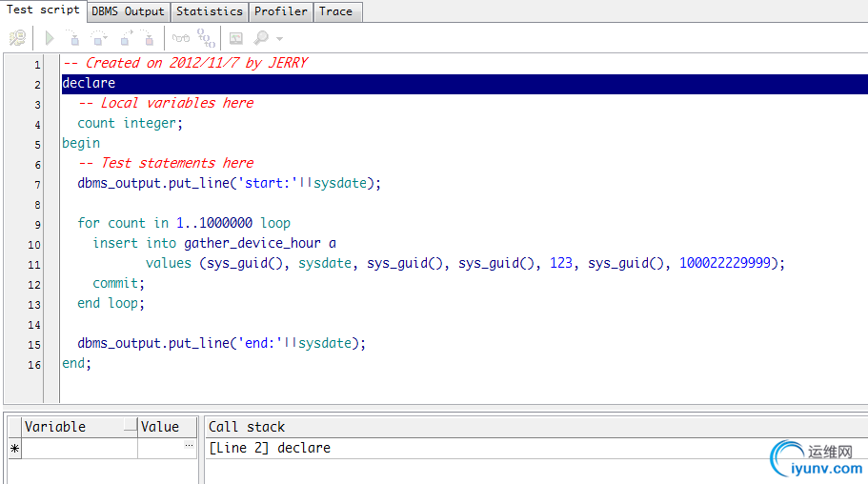Click line number 1 in the gutter
The width and height of the screenshot is (868, 484).
37,65
